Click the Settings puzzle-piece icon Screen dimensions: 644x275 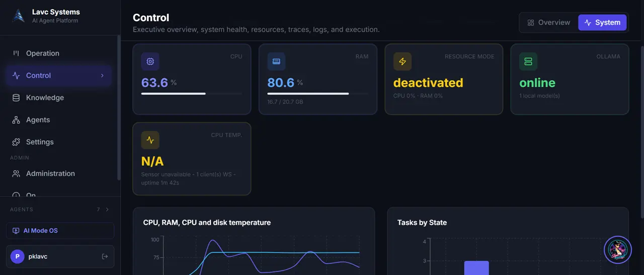click(16, 142)
